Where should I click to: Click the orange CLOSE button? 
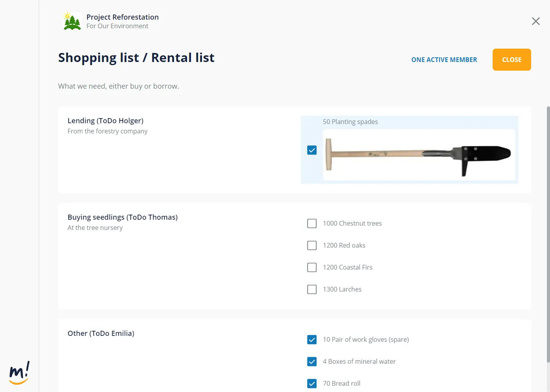(512, 60)
